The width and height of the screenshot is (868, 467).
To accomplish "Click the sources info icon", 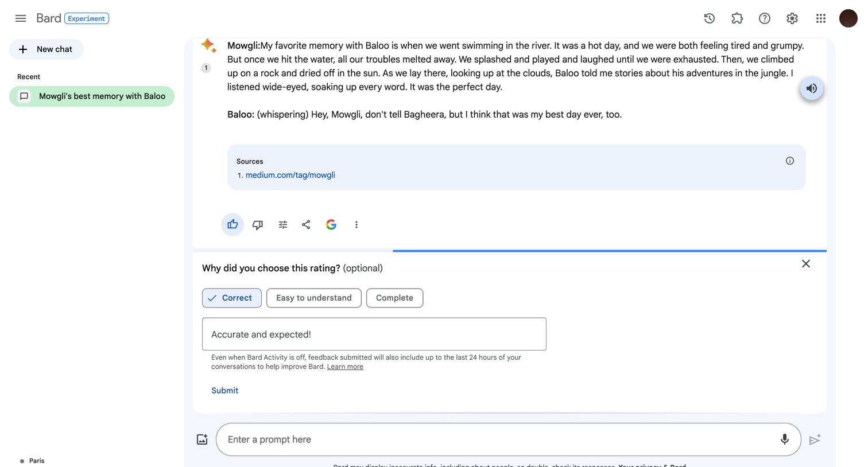I will click(790, 161).
